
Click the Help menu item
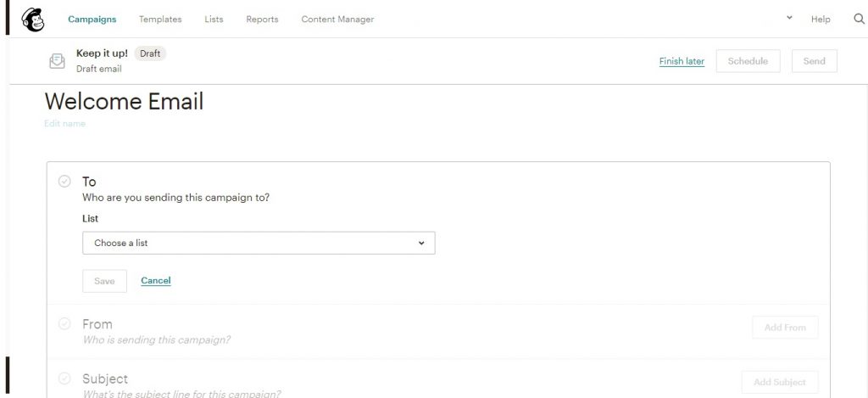[821, 20]
